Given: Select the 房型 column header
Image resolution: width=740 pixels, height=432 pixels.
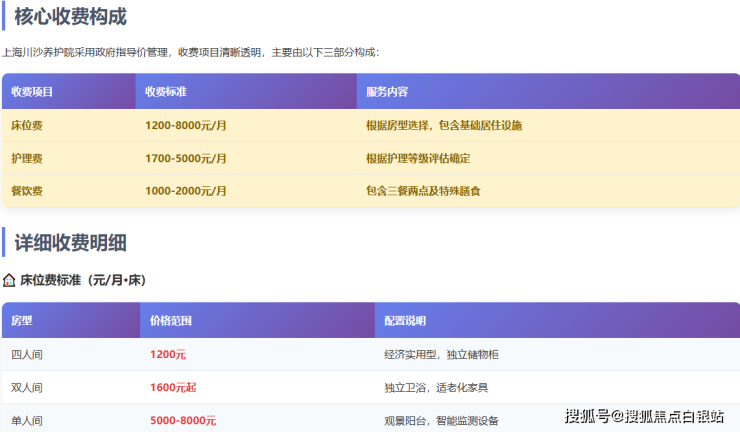Looking at the screenshot, I should coord(22,321).
